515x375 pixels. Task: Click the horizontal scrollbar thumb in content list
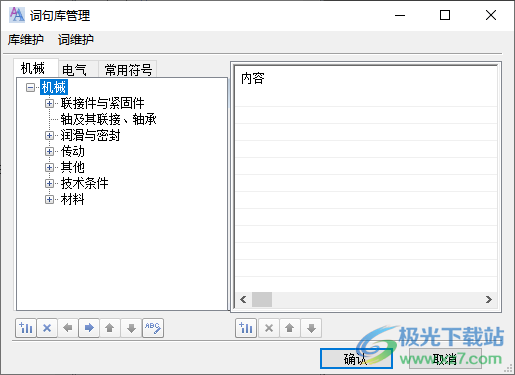pyautogui.click(x=262, y=299)
